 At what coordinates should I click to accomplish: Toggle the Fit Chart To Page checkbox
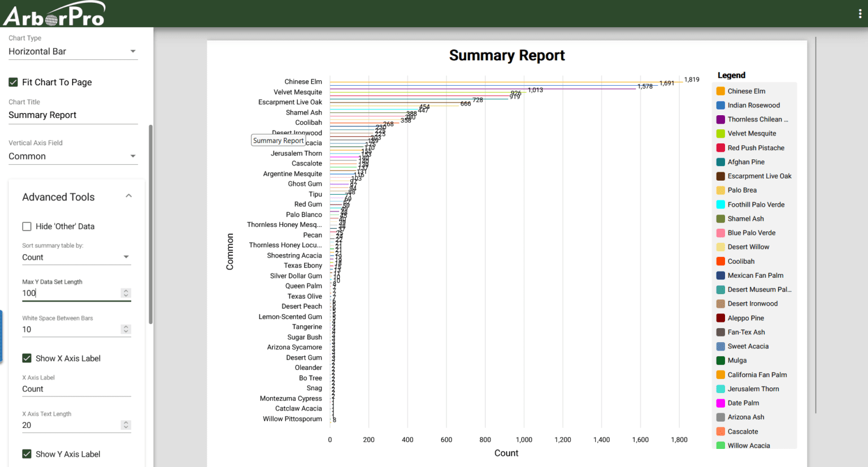coord(14,82)
